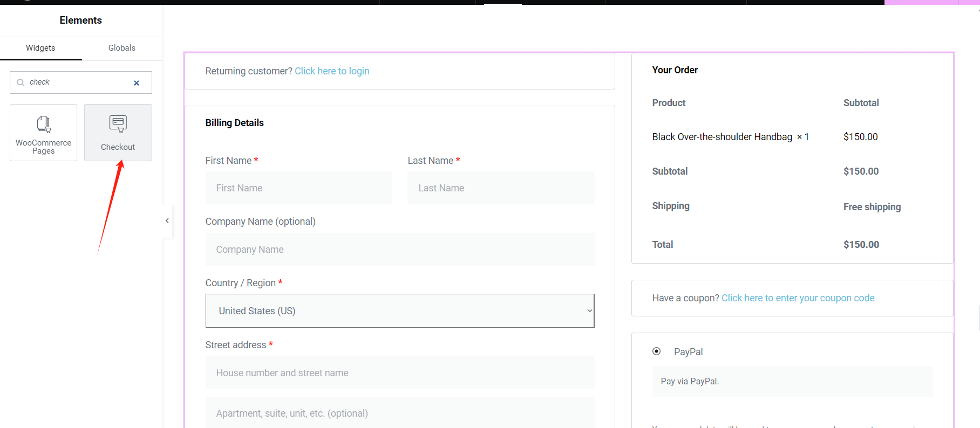Switch to the Globals tab
This screenshot has width=980, height=428.
[x=121, y=47]
